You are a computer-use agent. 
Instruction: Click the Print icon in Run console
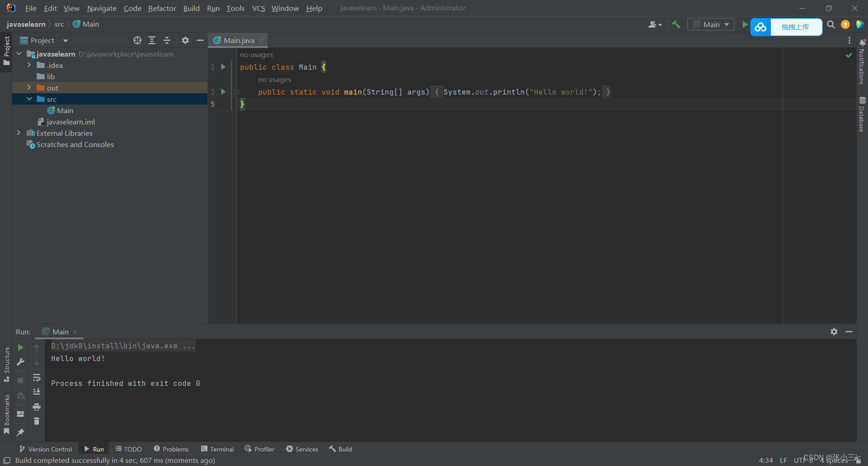point(37,407)
